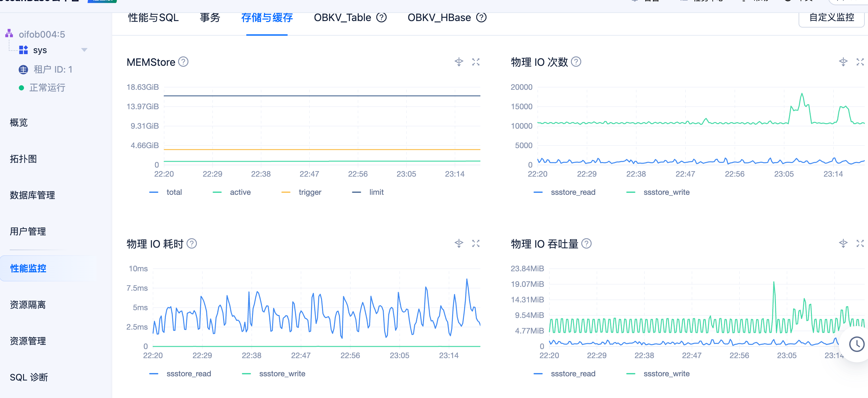Open SQL 诊断 in the sidebar
This screenshot has width=868, height=398.
(29, 377)
